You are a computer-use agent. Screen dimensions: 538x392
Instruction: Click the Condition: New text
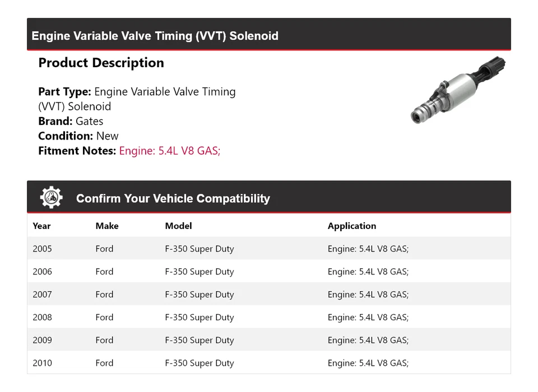[x=78, y=136]
